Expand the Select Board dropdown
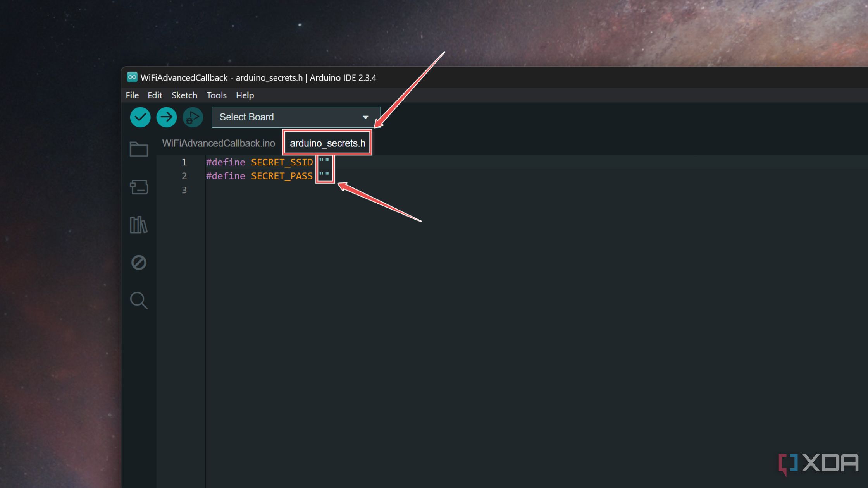Screen dimensions: 868x488 (296, 117)
